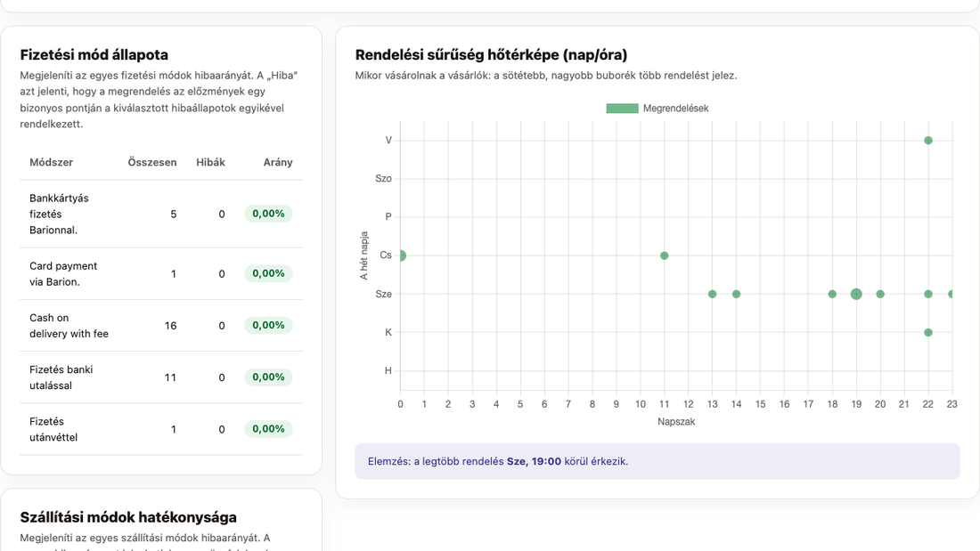Select the largest bubble, Sze at hour 19

coord(856,295)
